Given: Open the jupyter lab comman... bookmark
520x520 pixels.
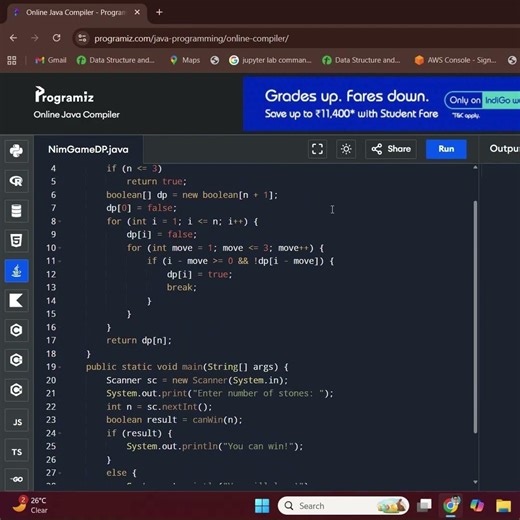Looking at the screenshot, I should 270,60.
